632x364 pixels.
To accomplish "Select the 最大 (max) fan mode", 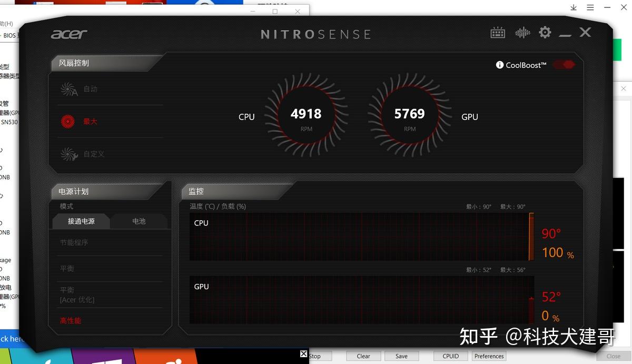I will click(91, 121).
